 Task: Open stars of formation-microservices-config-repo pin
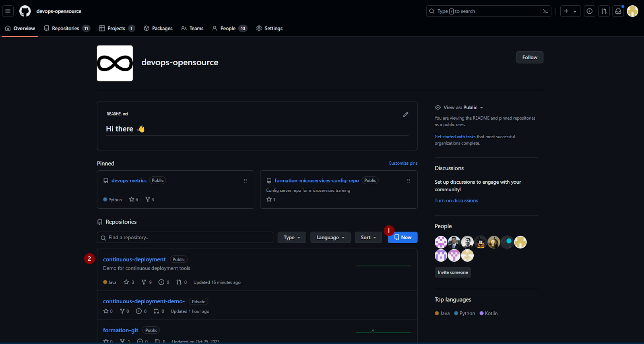pyautogui.click(x=271, y=199)
